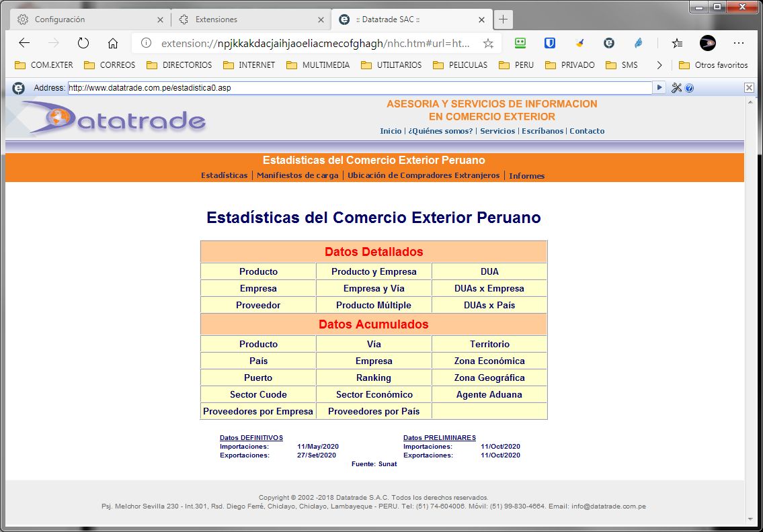Open a new browser tab

503,19
